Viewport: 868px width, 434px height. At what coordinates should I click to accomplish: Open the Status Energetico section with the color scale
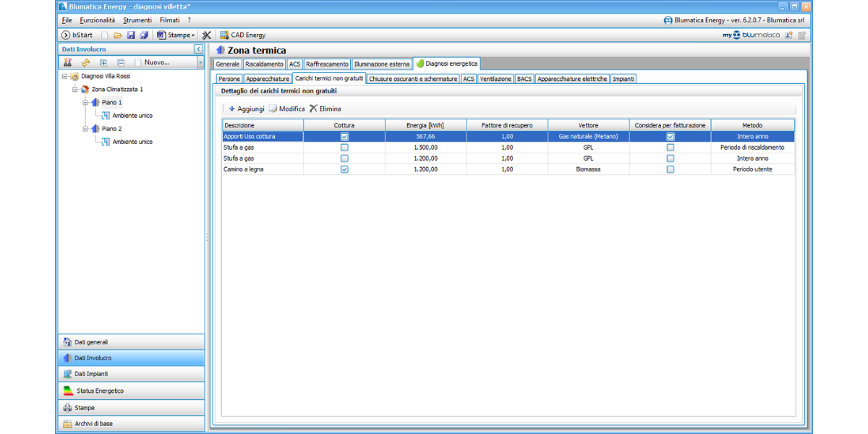(x=99, y=391)
